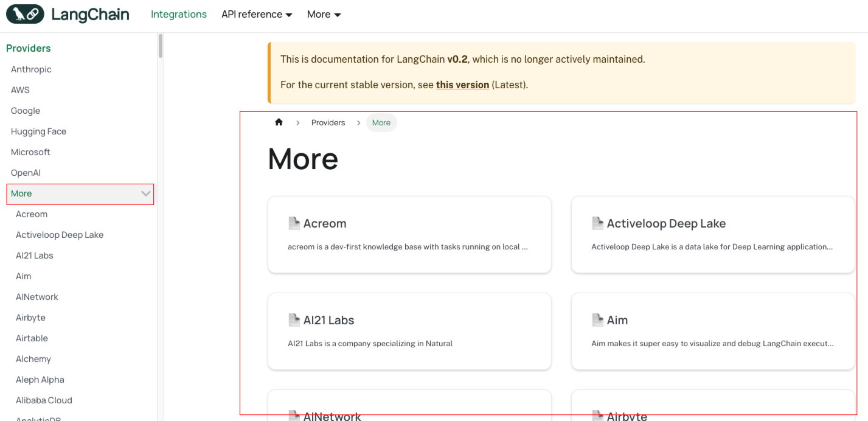The image size is (868, 421).
Task: Open the Acreom card title
Action: (325, 223)
